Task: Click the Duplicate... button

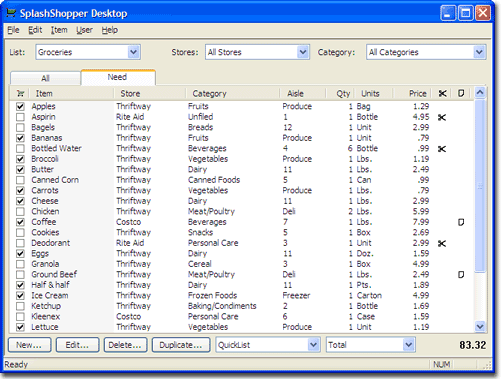Action: (x=181, y=345)
